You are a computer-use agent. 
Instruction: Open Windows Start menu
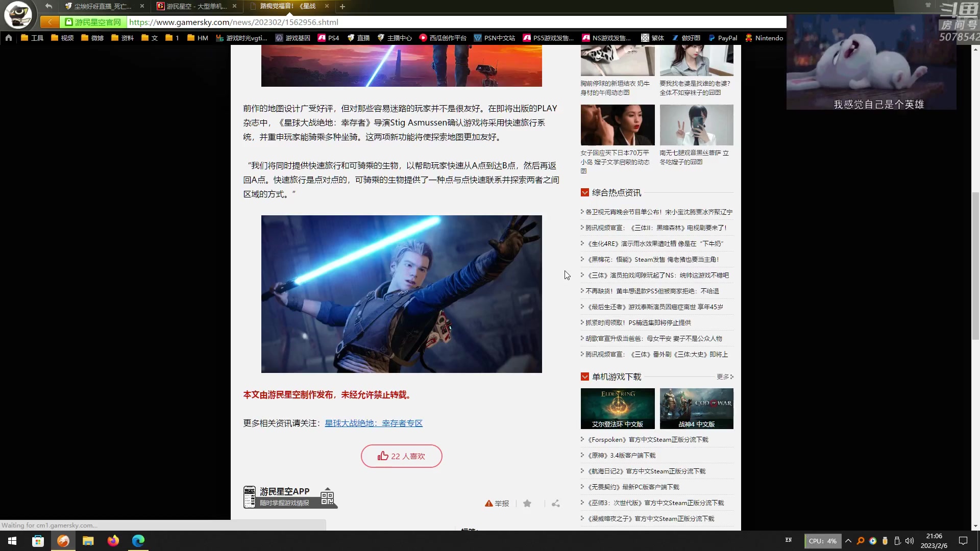tap(12, 541)
